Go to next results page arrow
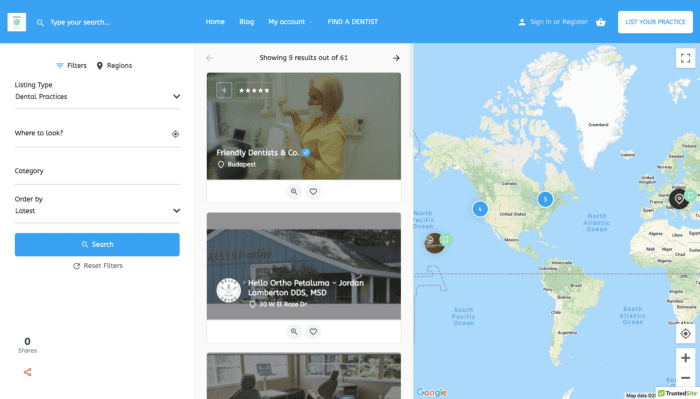This screenshot has width=700, height=399. [396, 58]
